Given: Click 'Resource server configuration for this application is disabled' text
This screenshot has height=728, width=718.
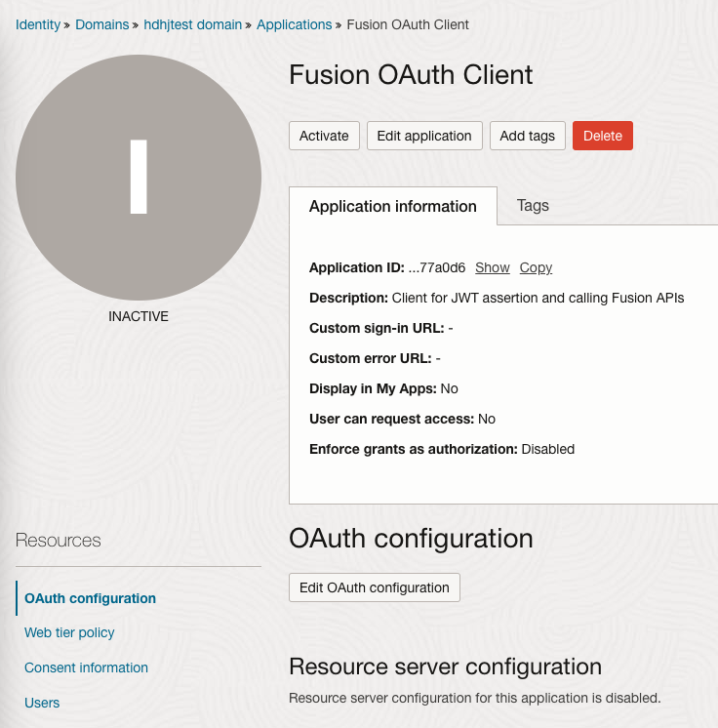Looking at the screenshot, I should pos(475,698).
